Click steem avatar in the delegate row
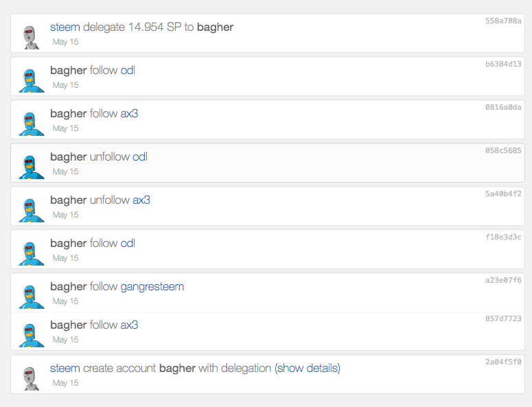 point(30,36)
